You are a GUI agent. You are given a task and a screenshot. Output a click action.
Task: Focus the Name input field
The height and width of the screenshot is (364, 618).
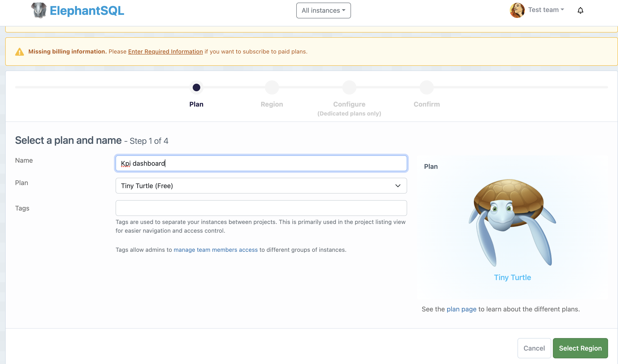(261, 163)
